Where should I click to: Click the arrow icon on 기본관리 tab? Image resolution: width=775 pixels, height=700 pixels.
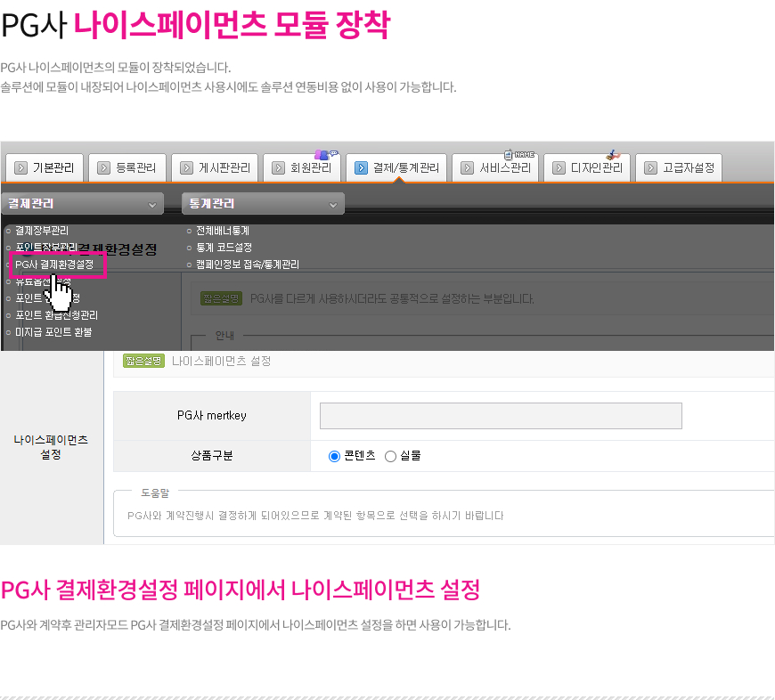tap(21, 167)
